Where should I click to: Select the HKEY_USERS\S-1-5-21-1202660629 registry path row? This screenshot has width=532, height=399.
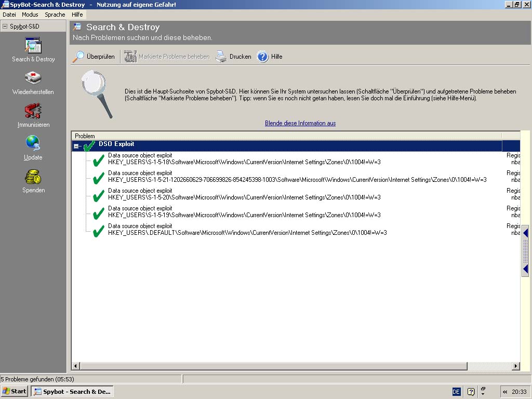click(297, 180)
